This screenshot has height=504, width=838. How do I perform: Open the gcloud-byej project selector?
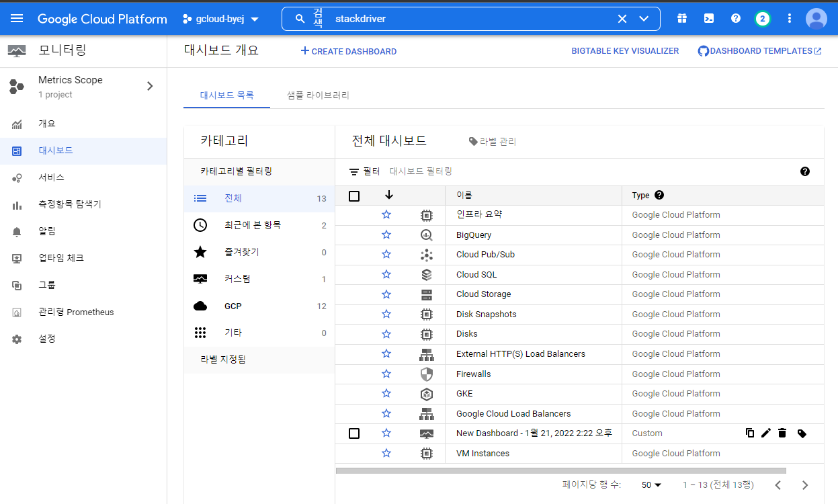[x=221, y=19]
